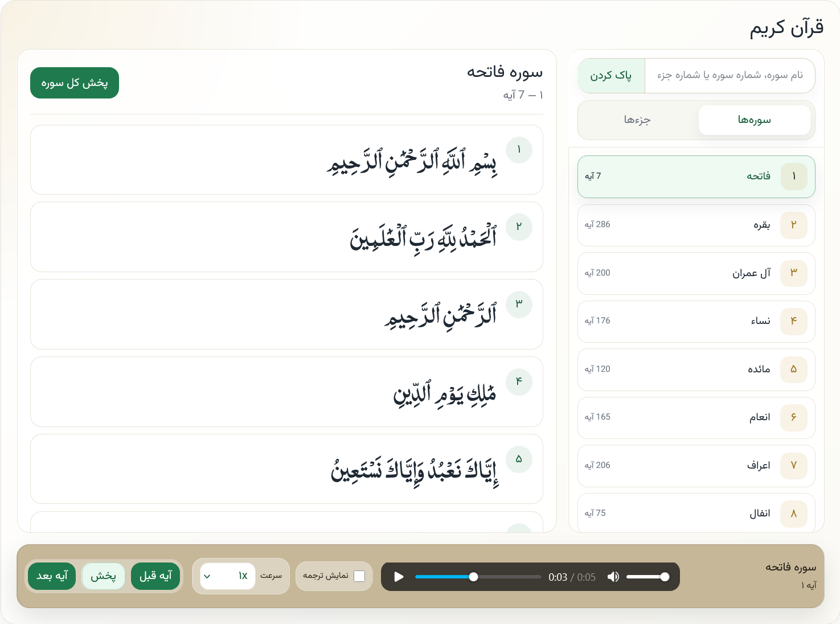Select surah مائده in the list
Screen dimensions: 840x624
click(x=696, y=370)
